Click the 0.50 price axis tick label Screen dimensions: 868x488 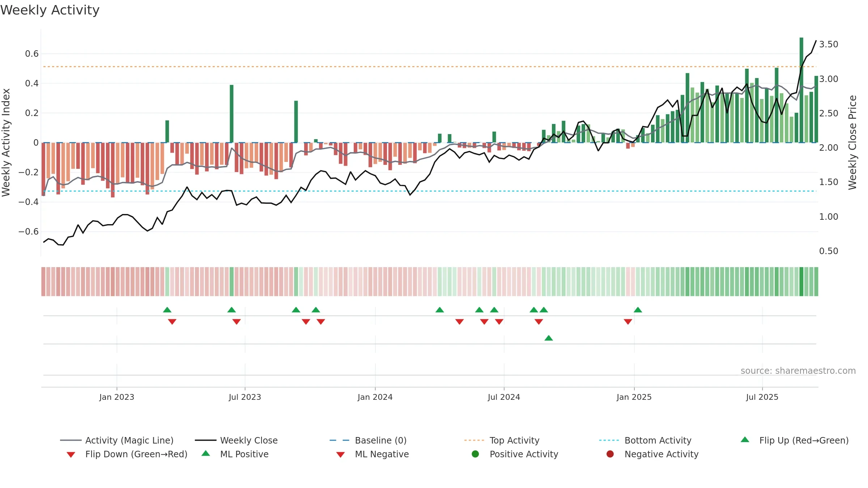pyautogui.click(x=829, y=251)
